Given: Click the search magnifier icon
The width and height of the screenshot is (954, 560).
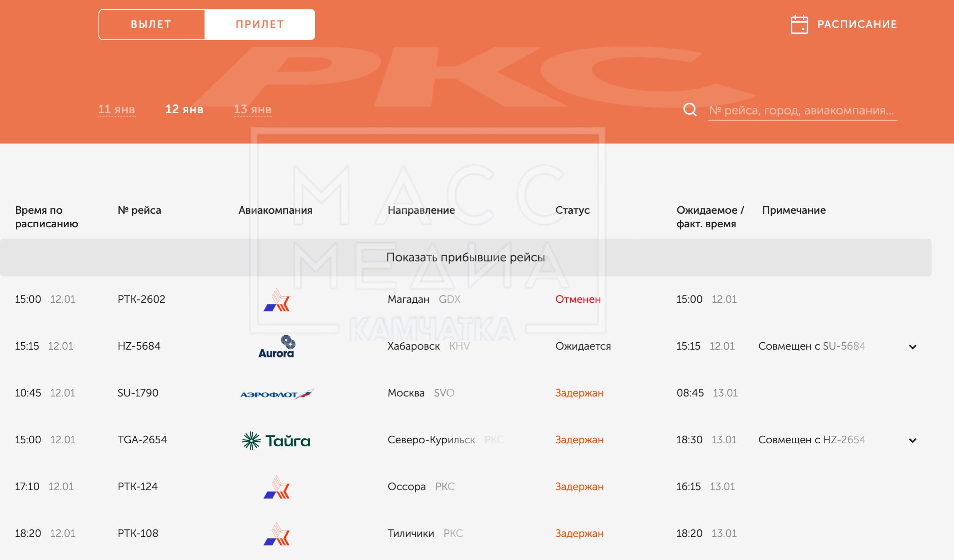Looking at the screenshot, I should coord(690,110).
